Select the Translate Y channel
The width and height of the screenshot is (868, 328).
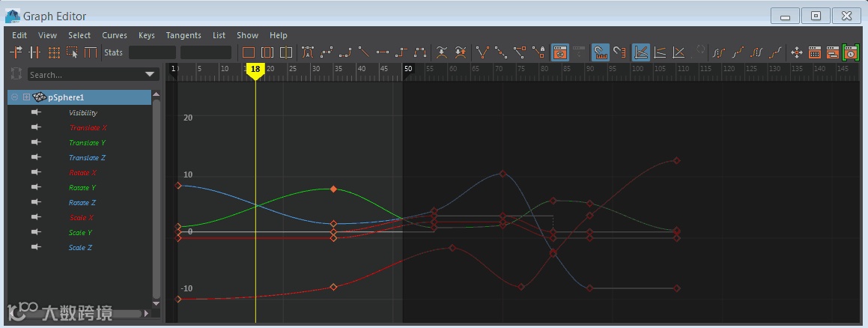click(x=87, y=143)
